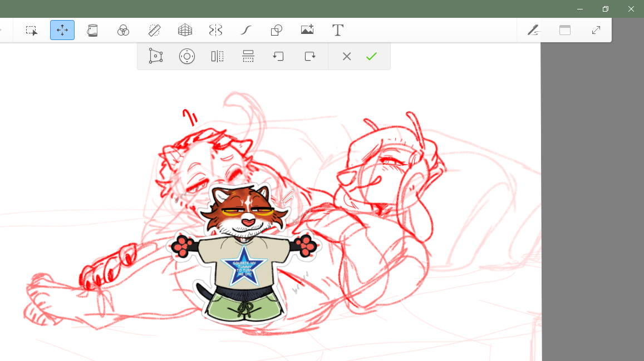This screenshot has height=361, width=644.
Task: Accept the transform with green checkmark
Action: coord(371,56)
